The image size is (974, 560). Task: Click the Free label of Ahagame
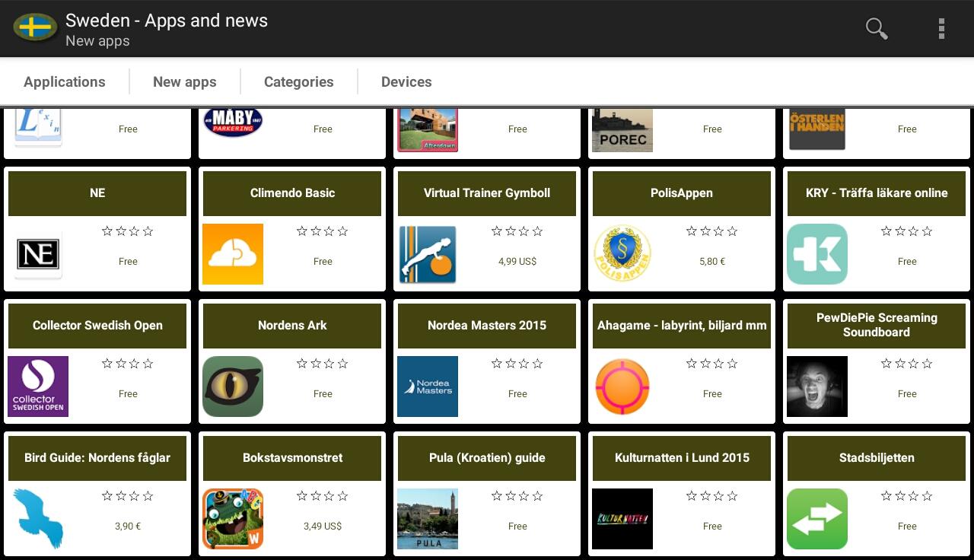[712, 394]
